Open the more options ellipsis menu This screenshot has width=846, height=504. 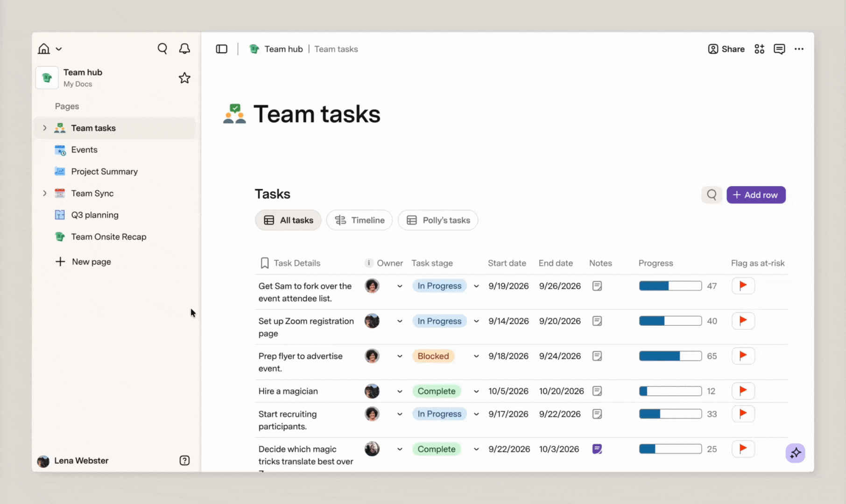799,49
